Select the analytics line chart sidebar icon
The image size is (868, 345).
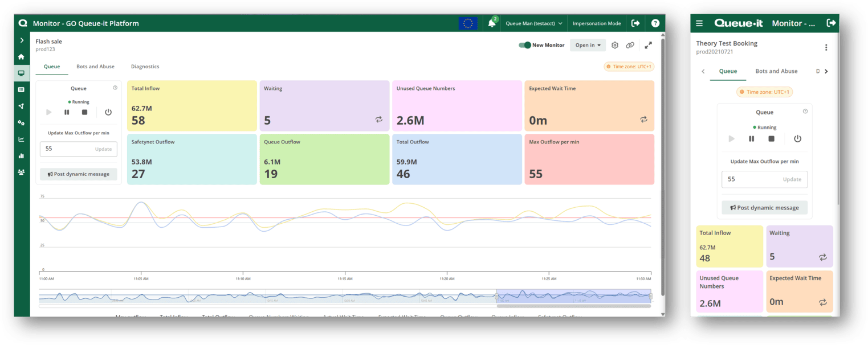(x=21, y=139)
